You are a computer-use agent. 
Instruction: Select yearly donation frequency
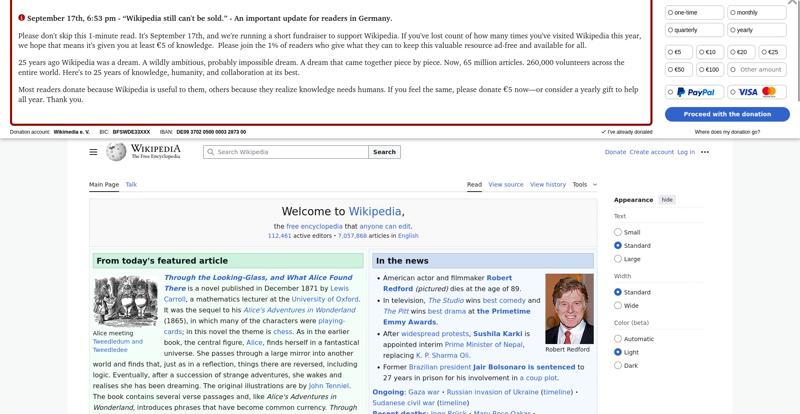click(757, 30)
